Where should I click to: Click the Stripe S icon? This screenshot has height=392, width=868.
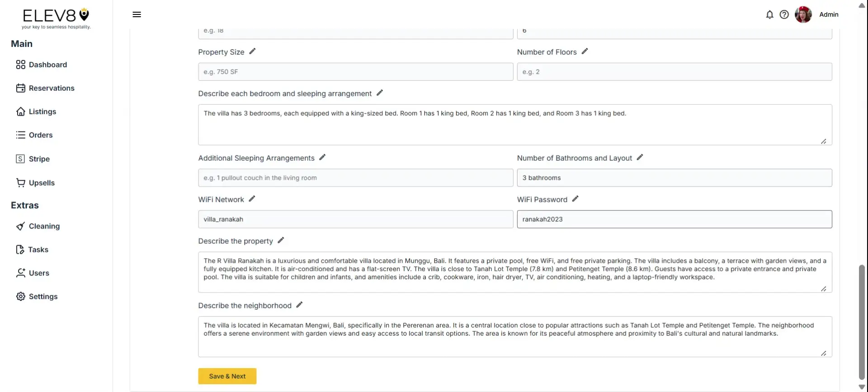[20, 159]
